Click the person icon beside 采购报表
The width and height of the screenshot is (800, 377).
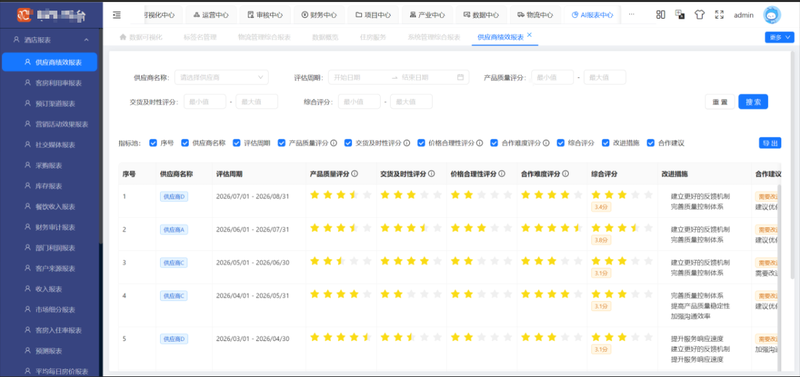(28, 165)
